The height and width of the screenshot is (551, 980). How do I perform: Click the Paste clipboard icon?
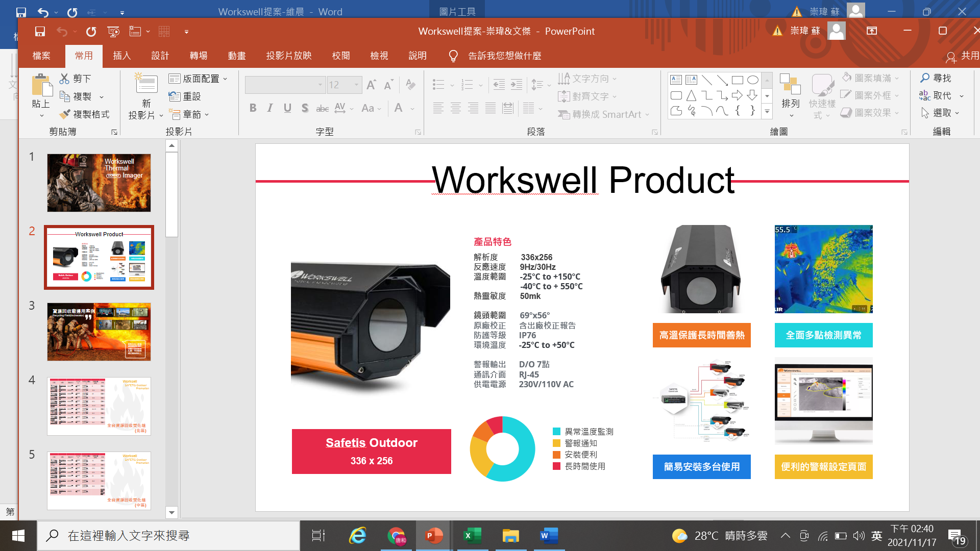41,85
